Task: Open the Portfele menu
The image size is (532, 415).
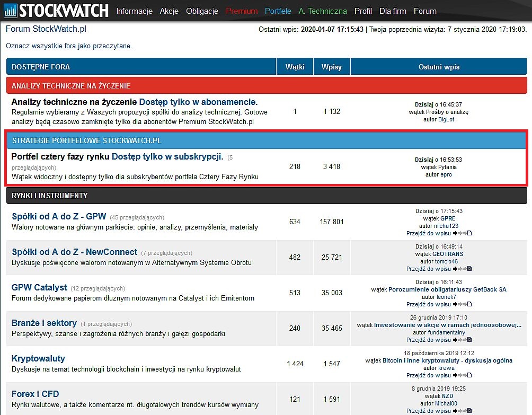Action: click(x=278, y=11)
